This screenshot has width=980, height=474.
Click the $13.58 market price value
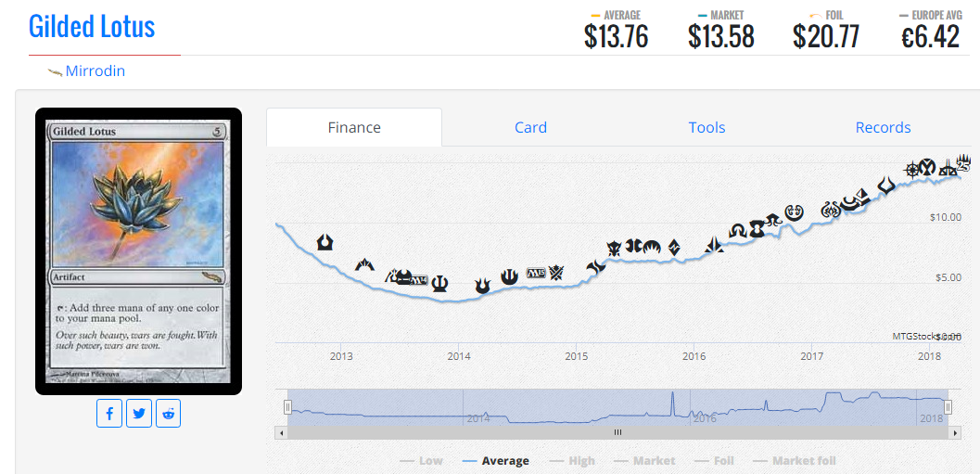point(722,36)
